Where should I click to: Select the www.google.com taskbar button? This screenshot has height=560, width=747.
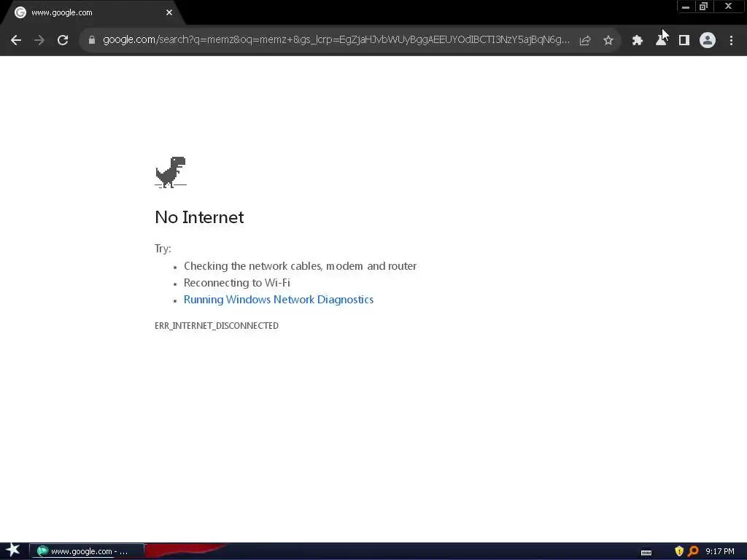point(87,551)
